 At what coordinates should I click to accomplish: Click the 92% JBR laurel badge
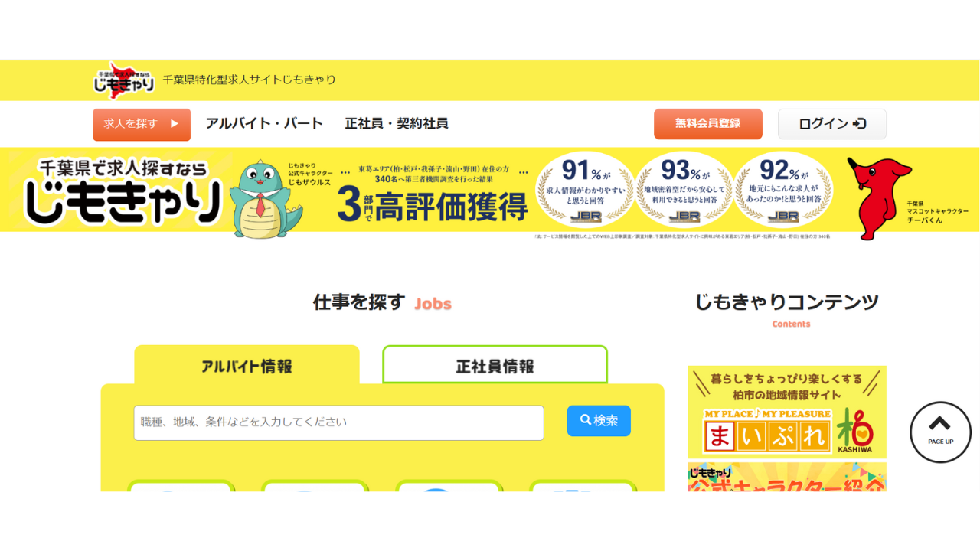[x=783, y=190]
